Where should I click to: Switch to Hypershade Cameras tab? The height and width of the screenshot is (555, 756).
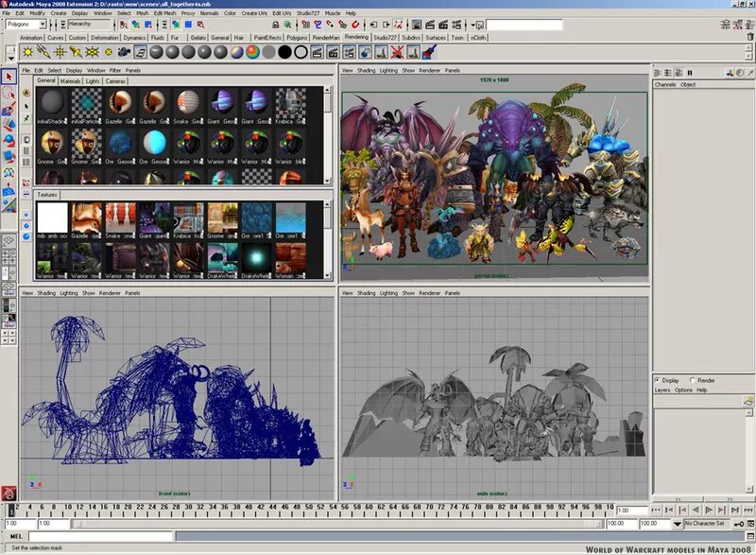pos(115,81)
